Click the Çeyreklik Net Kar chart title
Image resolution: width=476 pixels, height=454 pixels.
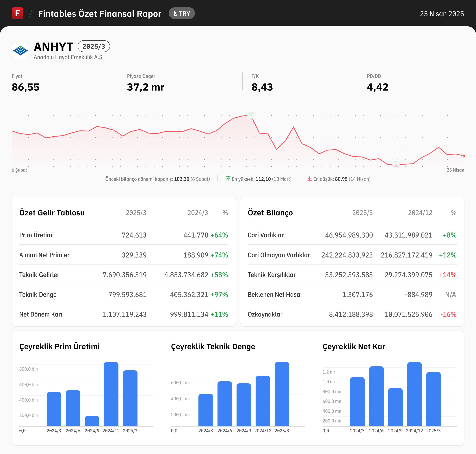(354, 347)
